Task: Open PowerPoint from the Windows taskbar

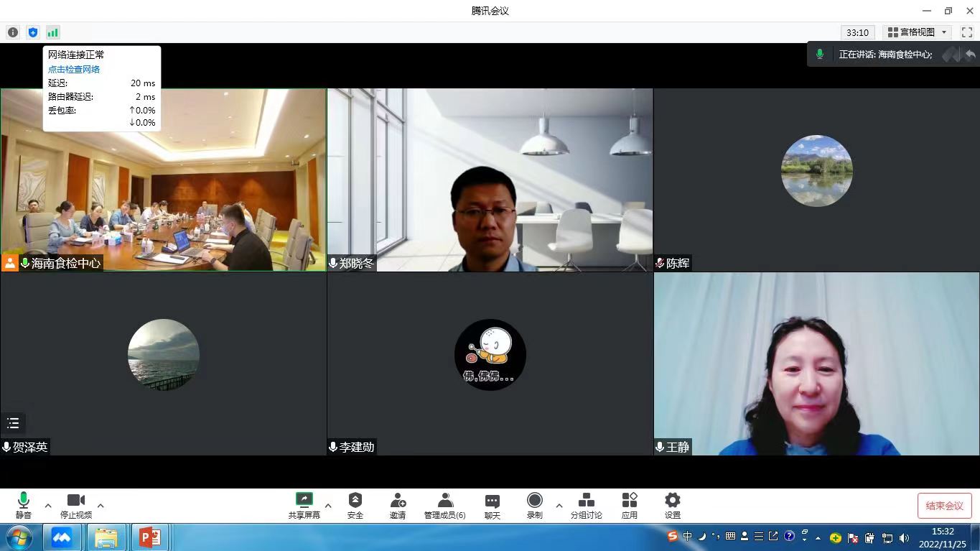Action: 150,537
